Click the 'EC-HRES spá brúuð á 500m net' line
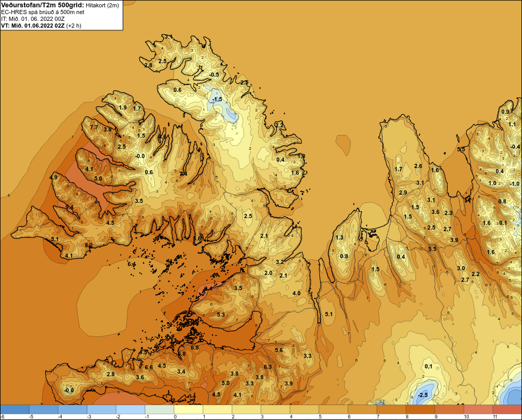 click(43, 13)
